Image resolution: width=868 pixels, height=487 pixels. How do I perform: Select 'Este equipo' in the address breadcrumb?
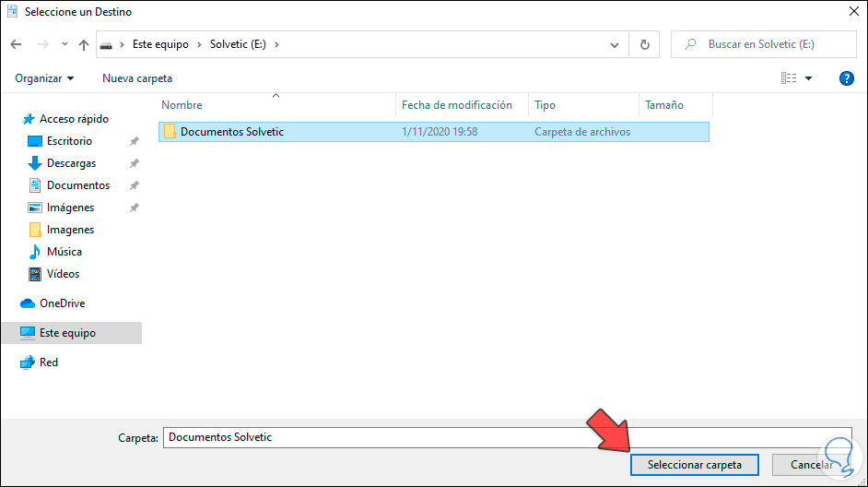pyautogui.click(x=160, y=44)
